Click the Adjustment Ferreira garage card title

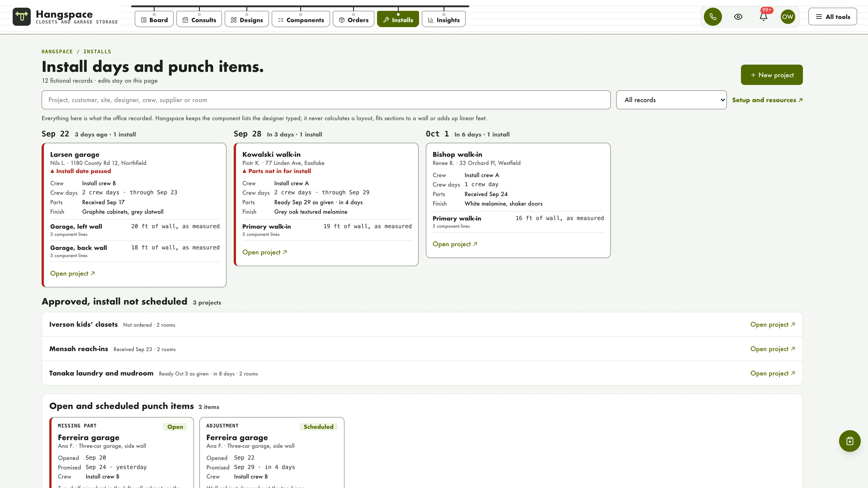click(237, 437)
